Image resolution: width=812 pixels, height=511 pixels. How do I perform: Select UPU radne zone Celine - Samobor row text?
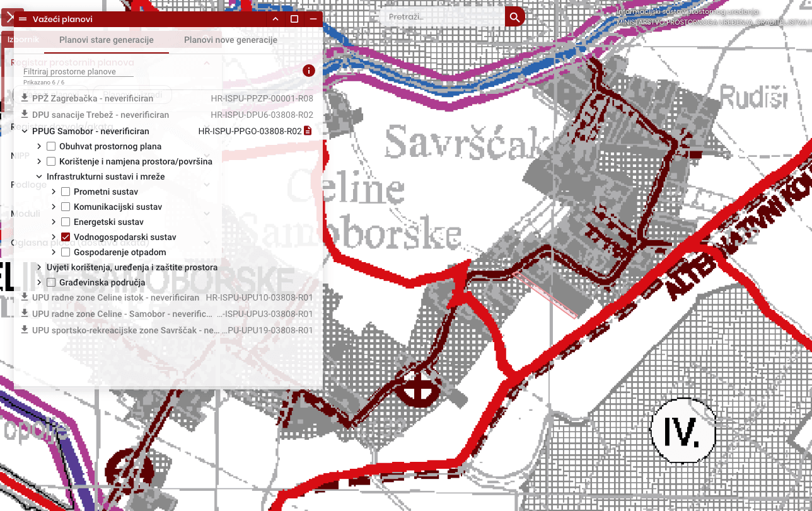point(122,314)
